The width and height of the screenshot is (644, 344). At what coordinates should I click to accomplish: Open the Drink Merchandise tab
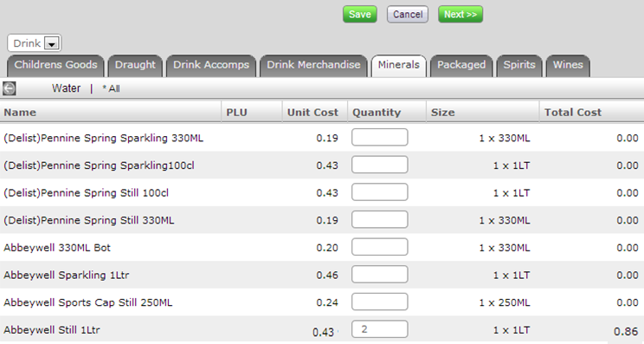tap(313, 65)
